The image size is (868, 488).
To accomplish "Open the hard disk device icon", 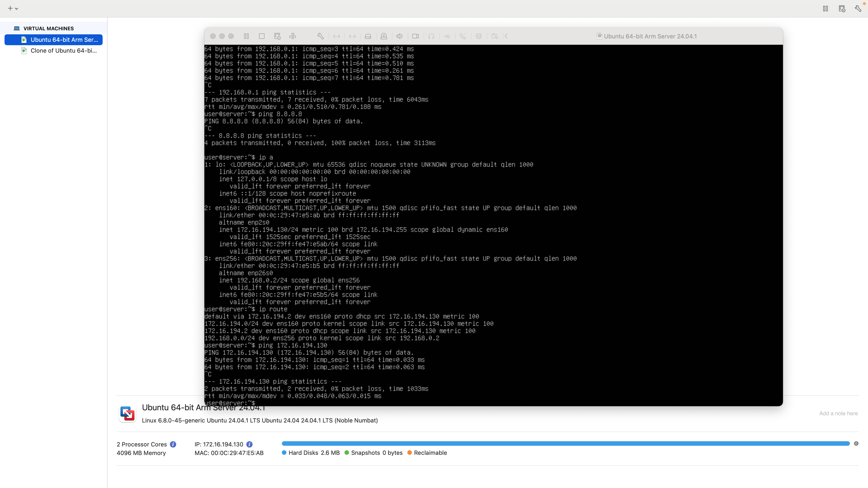I will 368,36.
